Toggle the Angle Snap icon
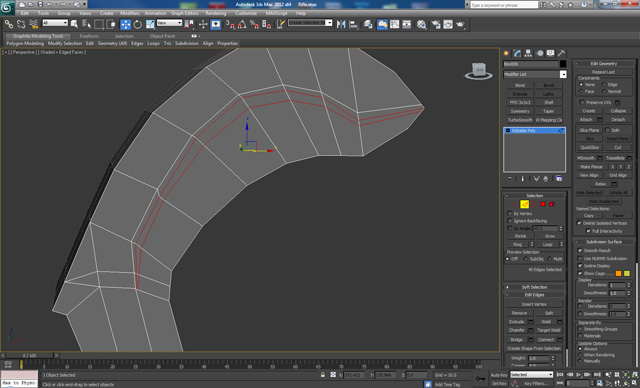640x388 pixels. click(242, 24)
